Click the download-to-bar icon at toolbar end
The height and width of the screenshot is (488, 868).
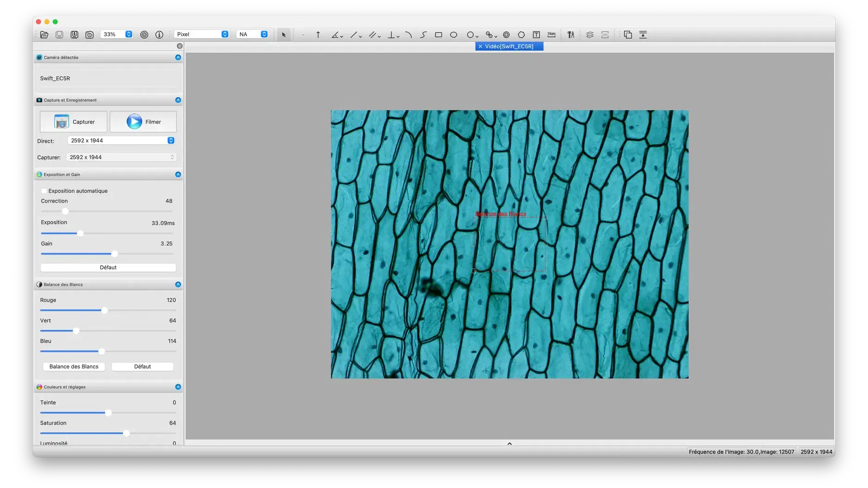point(643,35)
